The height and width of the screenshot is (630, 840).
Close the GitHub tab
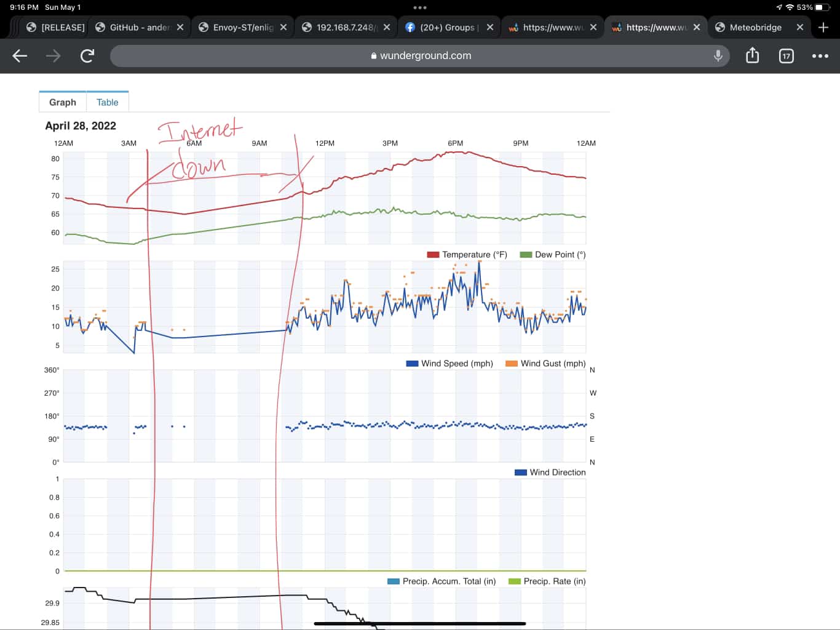point(180,27)
